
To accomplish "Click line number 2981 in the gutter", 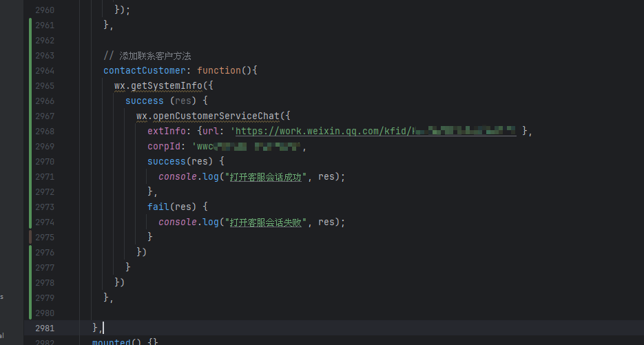I will coord(45,328).
